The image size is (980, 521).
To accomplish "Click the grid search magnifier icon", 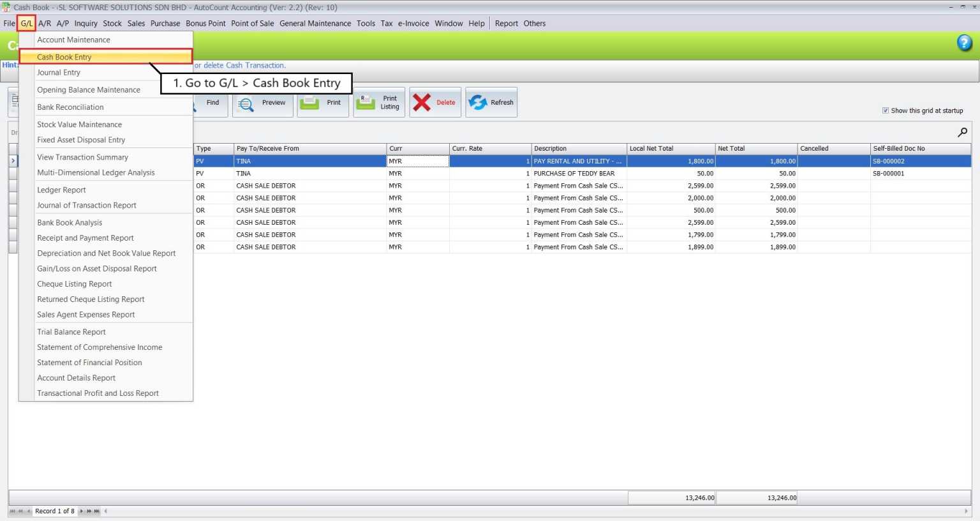I will point(962,132).
